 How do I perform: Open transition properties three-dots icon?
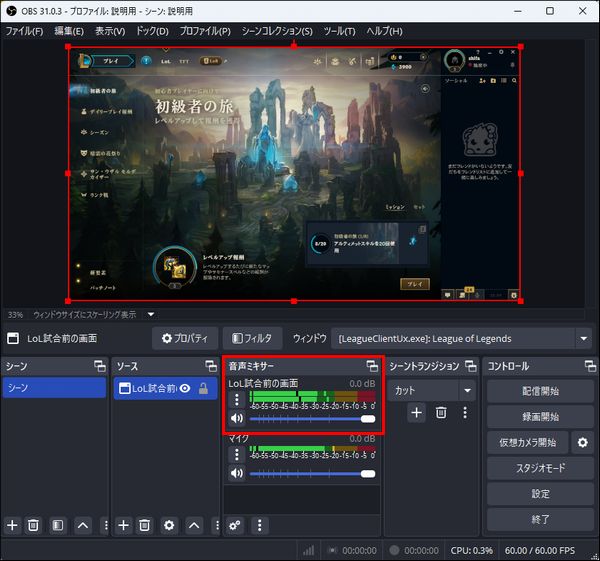pos(465,413)
